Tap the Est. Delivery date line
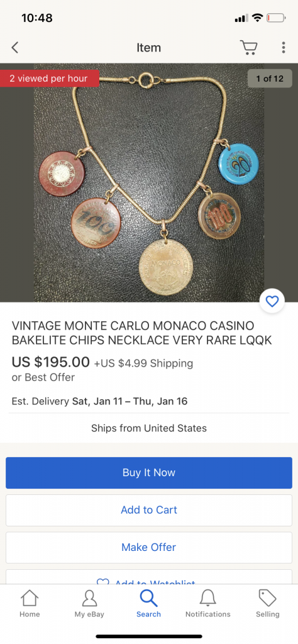 coord(99,401)
